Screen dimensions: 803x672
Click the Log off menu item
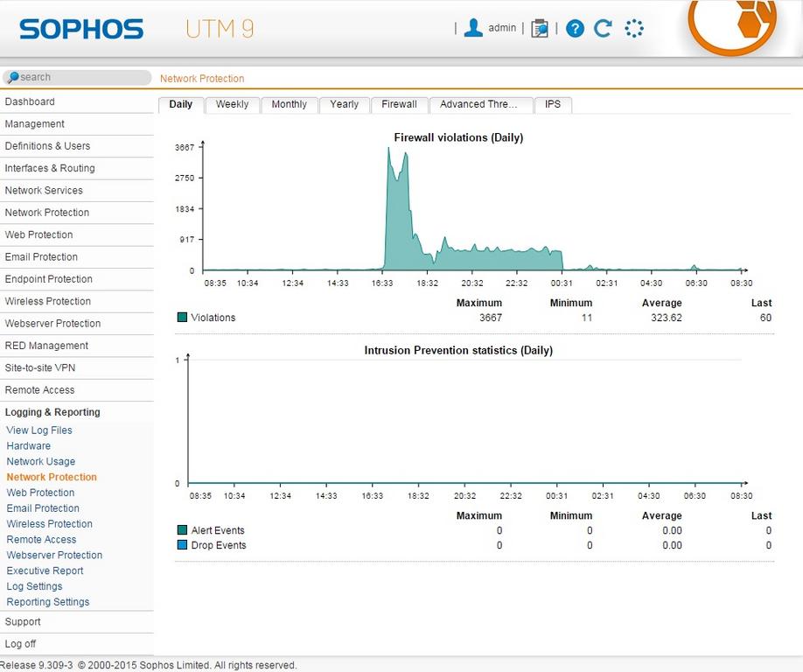coord(77,644)
